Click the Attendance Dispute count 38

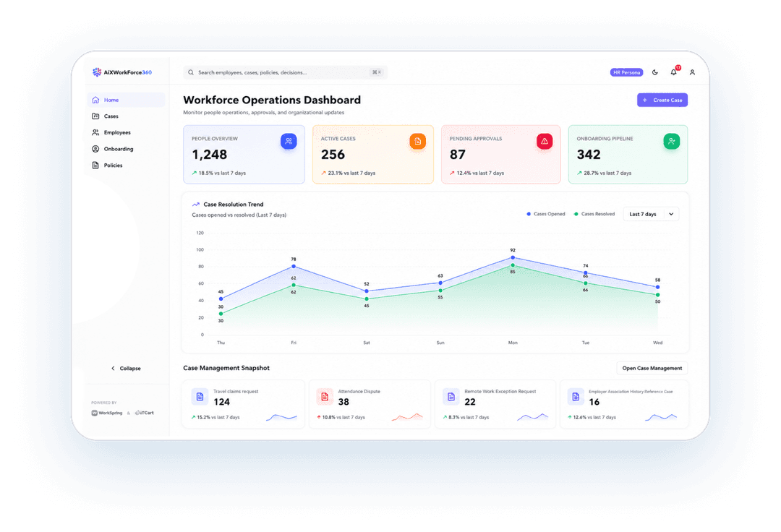pos(343,402)
